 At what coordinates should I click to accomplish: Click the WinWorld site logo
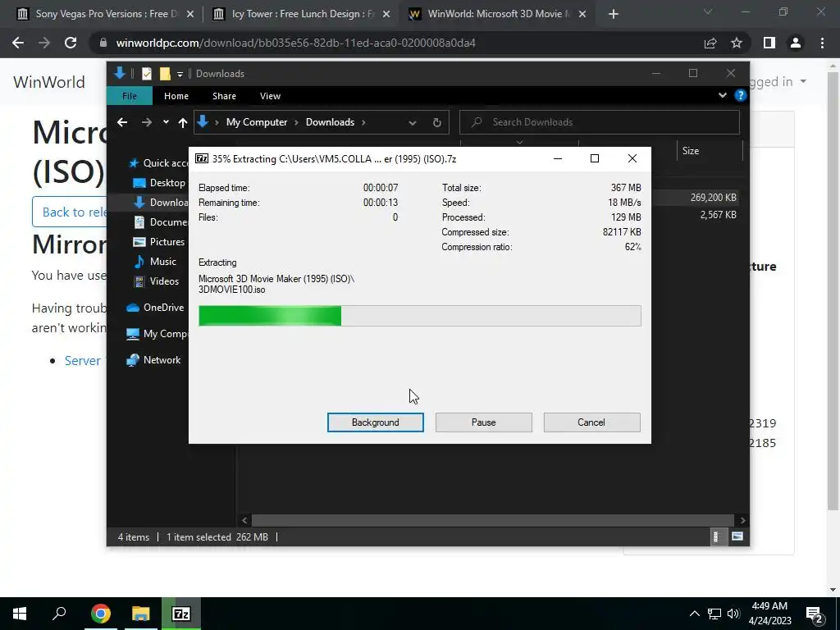(49, 82)
